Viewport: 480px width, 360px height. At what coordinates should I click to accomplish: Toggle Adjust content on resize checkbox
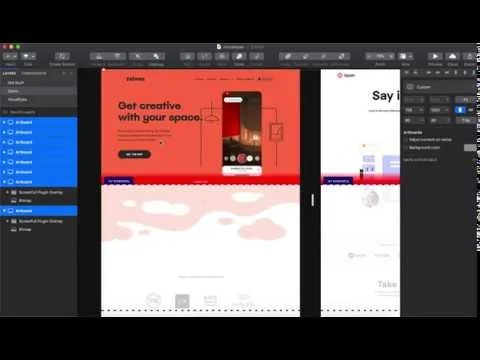coord(406,140)
